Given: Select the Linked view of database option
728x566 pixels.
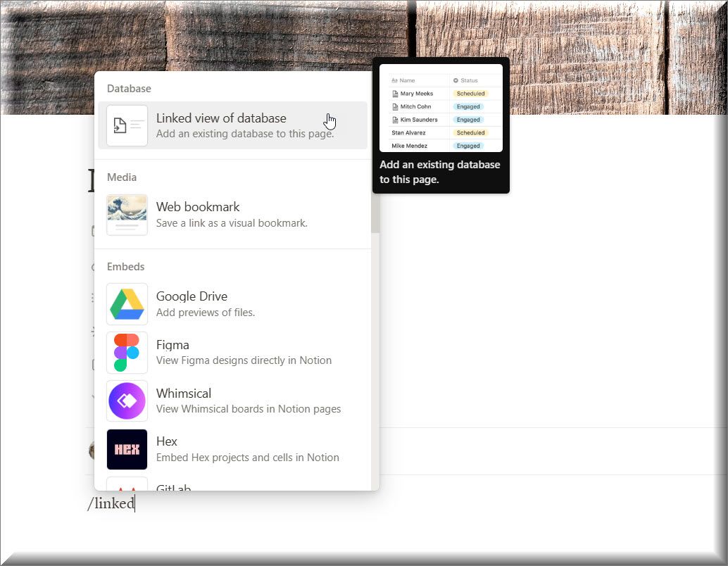Looking at the screenshot, I should [x=232, y=125].
